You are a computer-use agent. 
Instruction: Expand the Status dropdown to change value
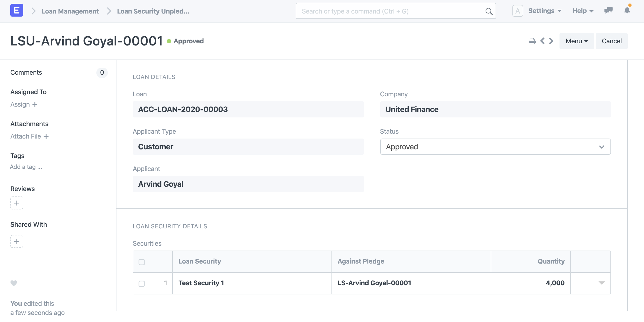[x=495, y=146]
